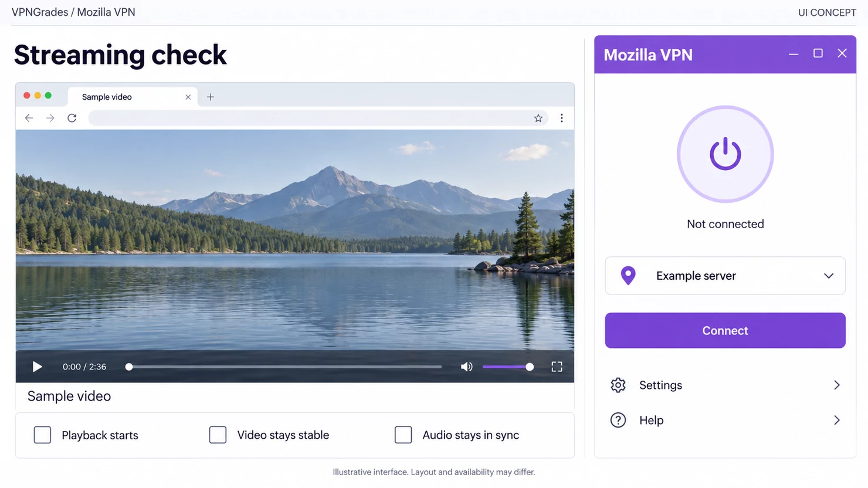Screen dimensions: 868x488
Task: Click the browser address bar
Action: 318,118
